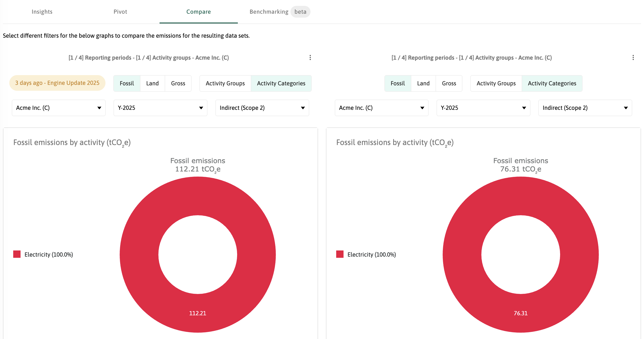Select Gross toggle in right panel

pos(449,83)
